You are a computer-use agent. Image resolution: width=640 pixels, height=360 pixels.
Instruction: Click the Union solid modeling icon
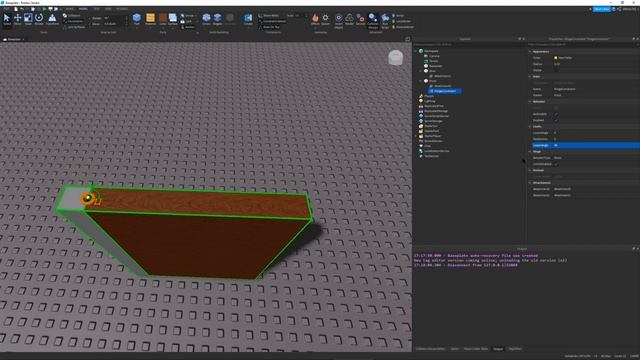207,19
